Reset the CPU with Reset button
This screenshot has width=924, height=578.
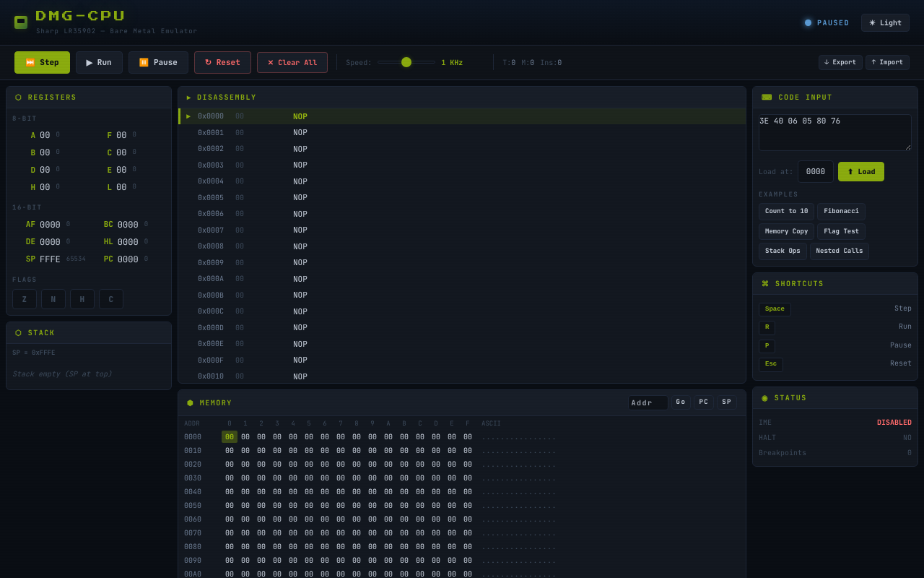222,62
